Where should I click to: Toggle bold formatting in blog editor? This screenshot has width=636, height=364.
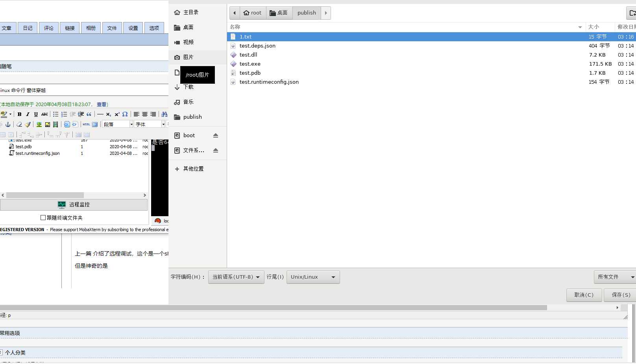pos(19,114)
